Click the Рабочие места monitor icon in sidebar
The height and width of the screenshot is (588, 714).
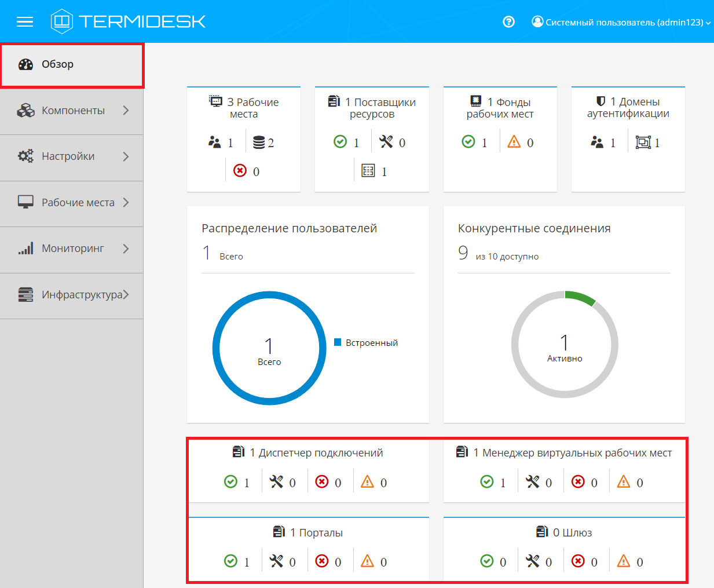(x=25, y=202)
